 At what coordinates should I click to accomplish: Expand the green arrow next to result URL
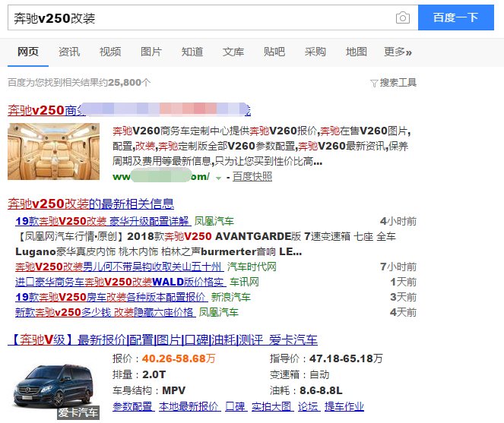pos(219,178)
